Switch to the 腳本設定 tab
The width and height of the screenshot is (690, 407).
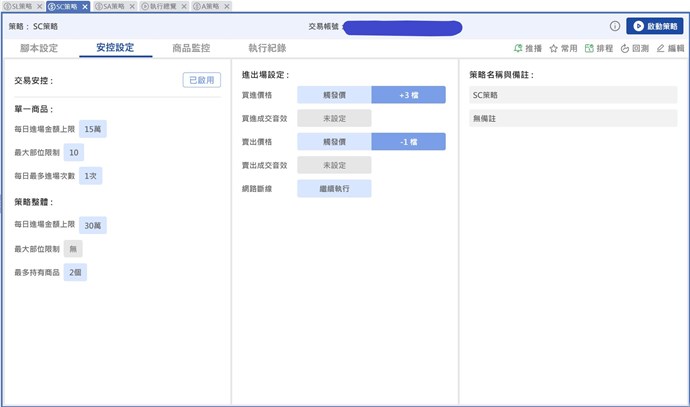click(39, 48)
